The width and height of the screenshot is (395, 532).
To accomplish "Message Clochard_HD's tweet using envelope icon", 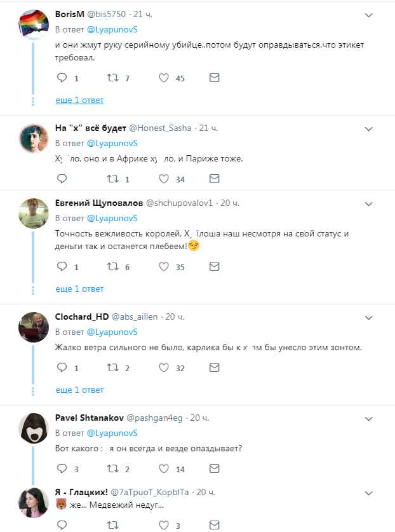I will tap(214, 367).
